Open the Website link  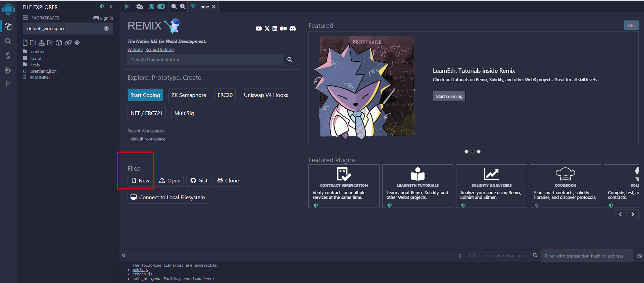coord(135,49)
